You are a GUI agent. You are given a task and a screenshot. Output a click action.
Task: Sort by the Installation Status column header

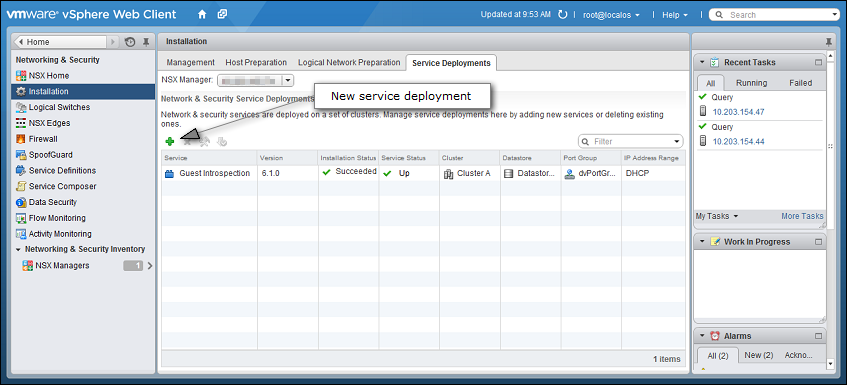[348, 158]
